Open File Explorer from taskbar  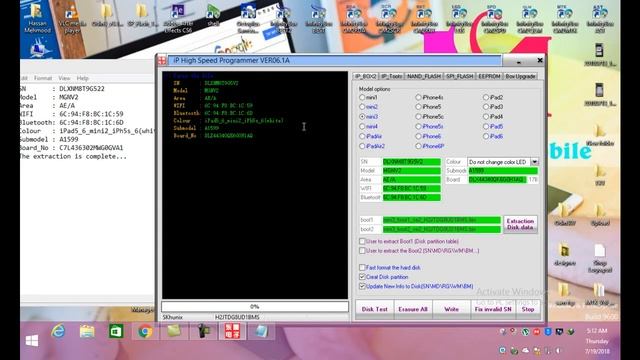(x=87, y=331)
